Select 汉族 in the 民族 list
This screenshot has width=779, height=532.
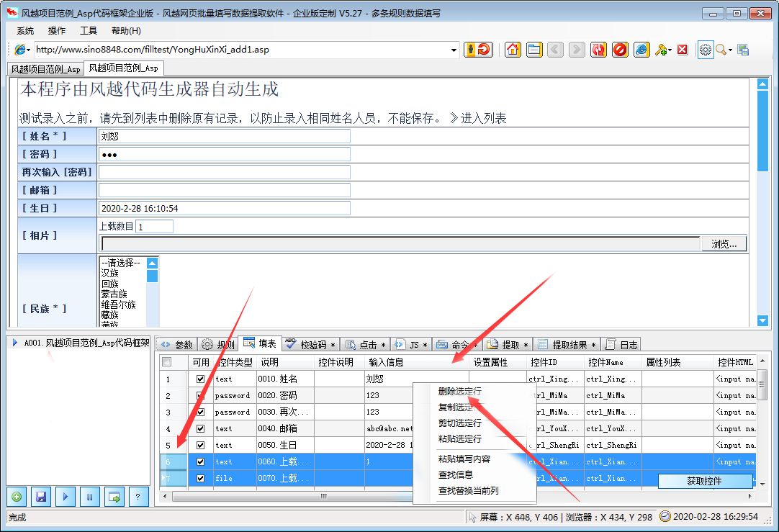110,274
